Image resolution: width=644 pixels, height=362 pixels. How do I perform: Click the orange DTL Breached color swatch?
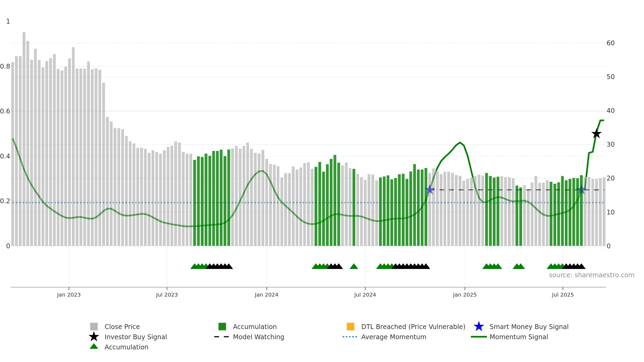[x=350, y=327]
